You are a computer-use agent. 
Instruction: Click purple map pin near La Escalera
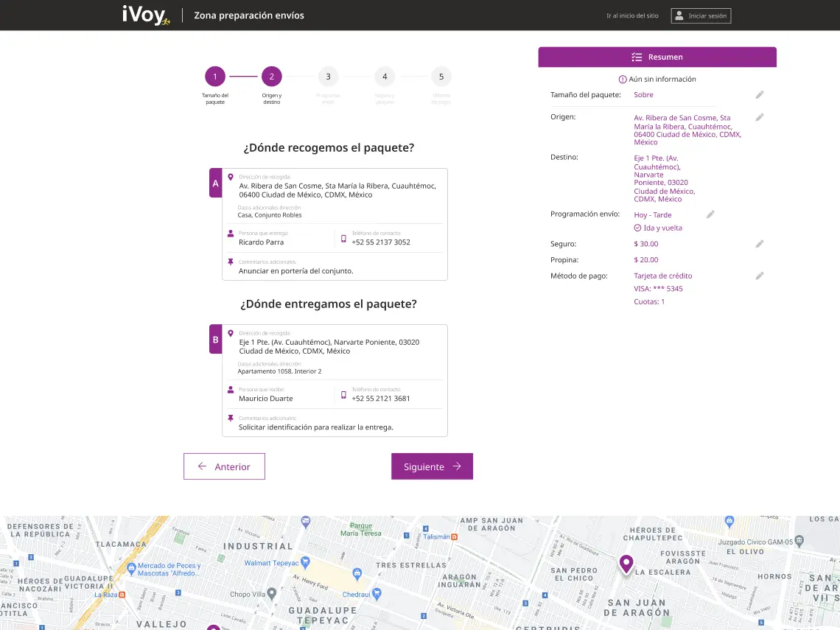(x=626, y=564)
